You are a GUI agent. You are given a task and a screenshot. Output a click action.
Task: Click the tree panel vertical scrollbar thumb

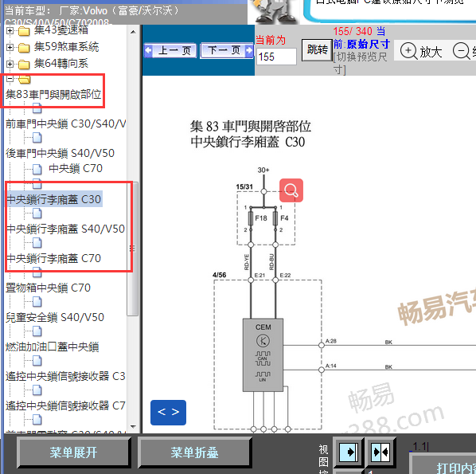pyautogui.click(x=133, y=249)
